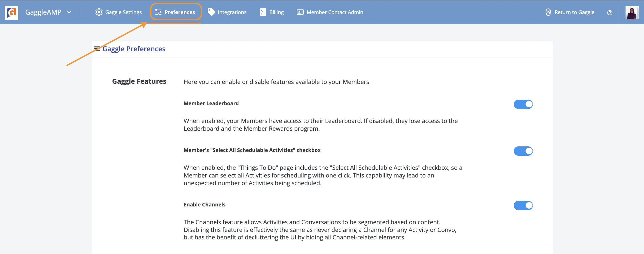
Task: Disable the Member Leaderboard toggle
Action: point(523,104)
